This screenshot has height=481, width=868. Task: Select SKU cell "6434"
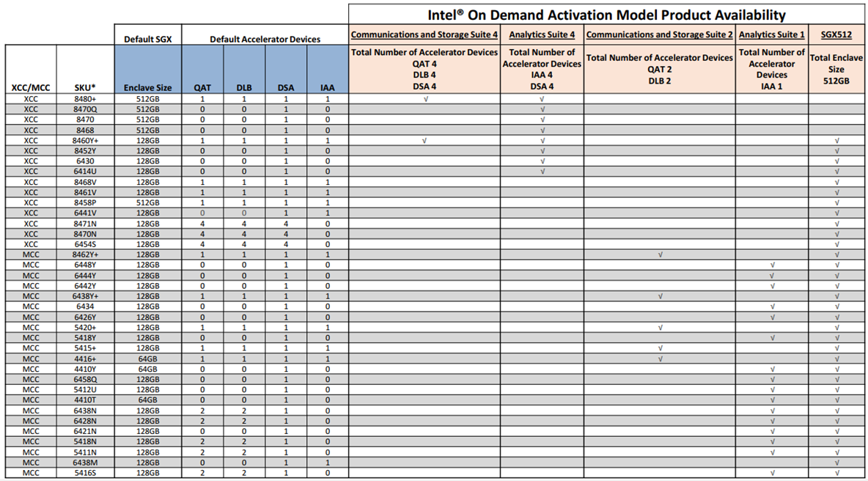[x=85, y=306]
